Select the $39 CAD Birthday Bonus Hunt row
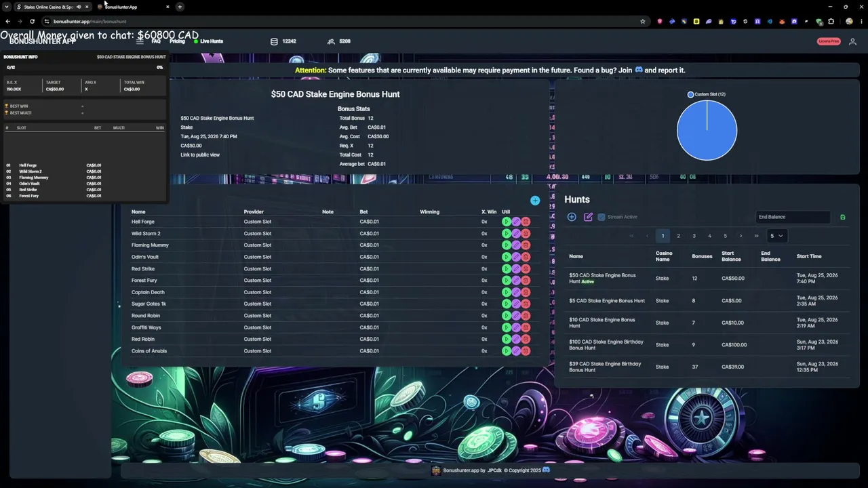The width and height of the screenshot is (868, 488). click(707, 367)
